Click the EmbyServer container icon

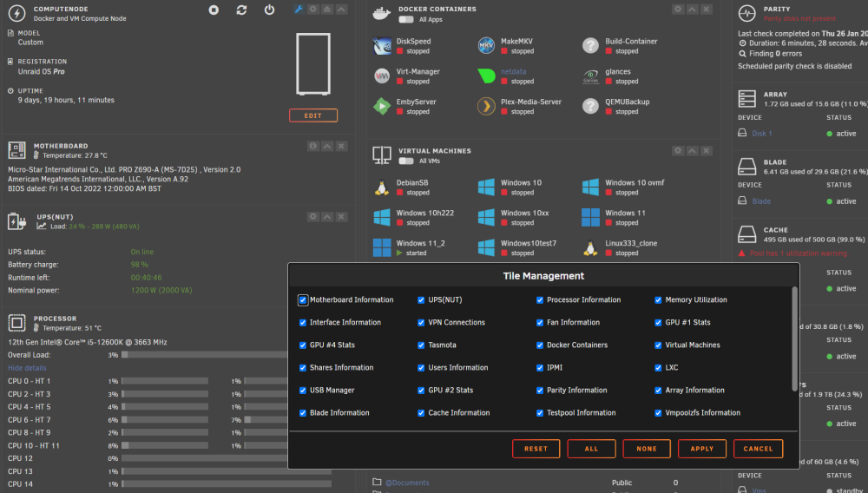[382, 106]
